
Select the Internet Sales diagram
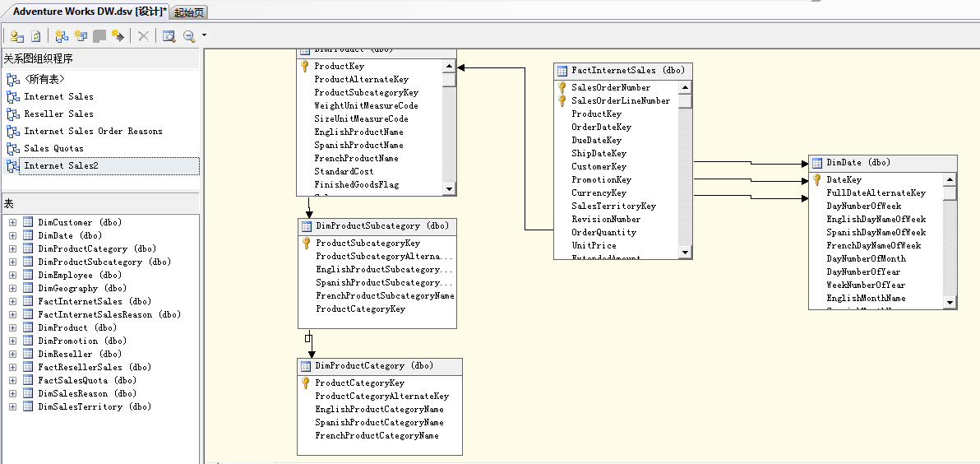click(58, 96)
